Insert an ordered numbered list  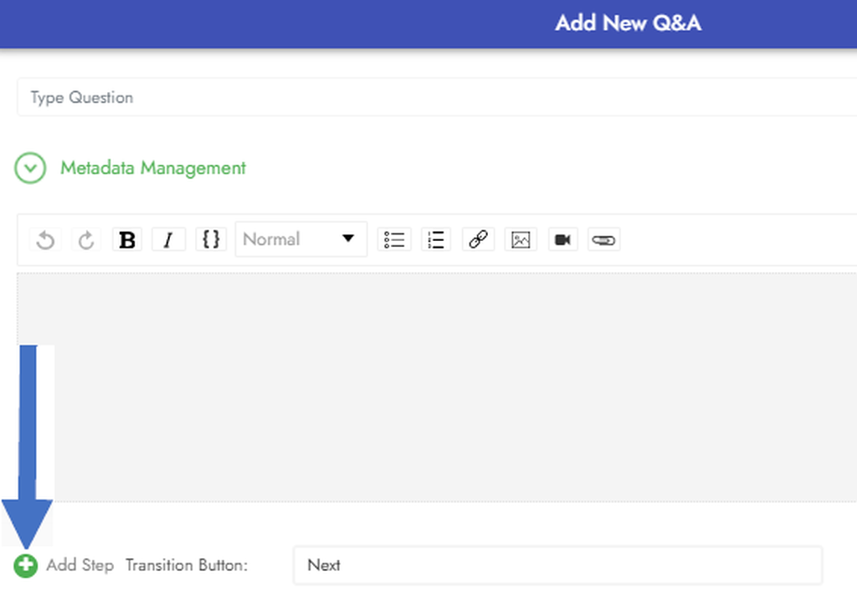(435, 239)
